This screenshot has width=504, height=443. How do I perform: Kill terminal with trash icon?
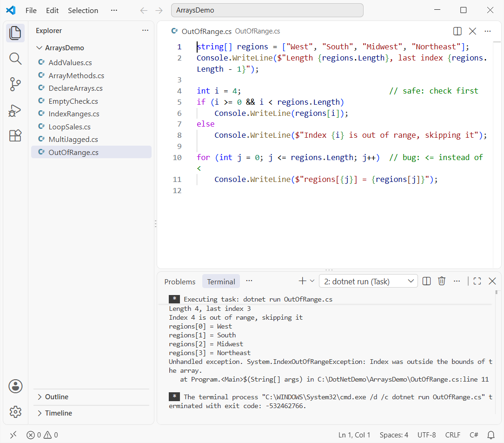click(442, 281)
